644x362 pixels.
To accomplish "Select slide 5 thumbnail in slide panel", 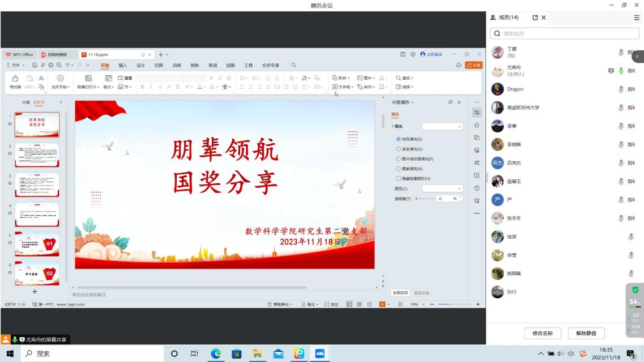I will coord(37,243).
